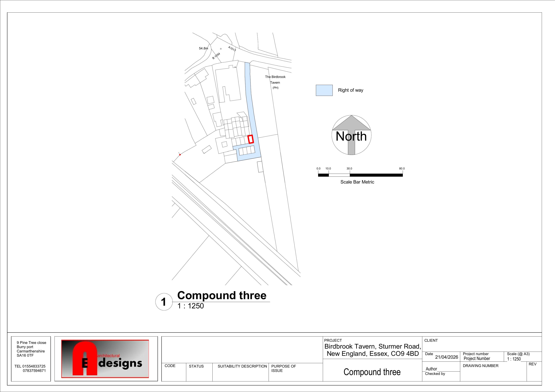This screenshot has height=392, width=555.
Task: Click the '54.8m' spot height label
Action: pyautogui.click(x=203, y=48)
